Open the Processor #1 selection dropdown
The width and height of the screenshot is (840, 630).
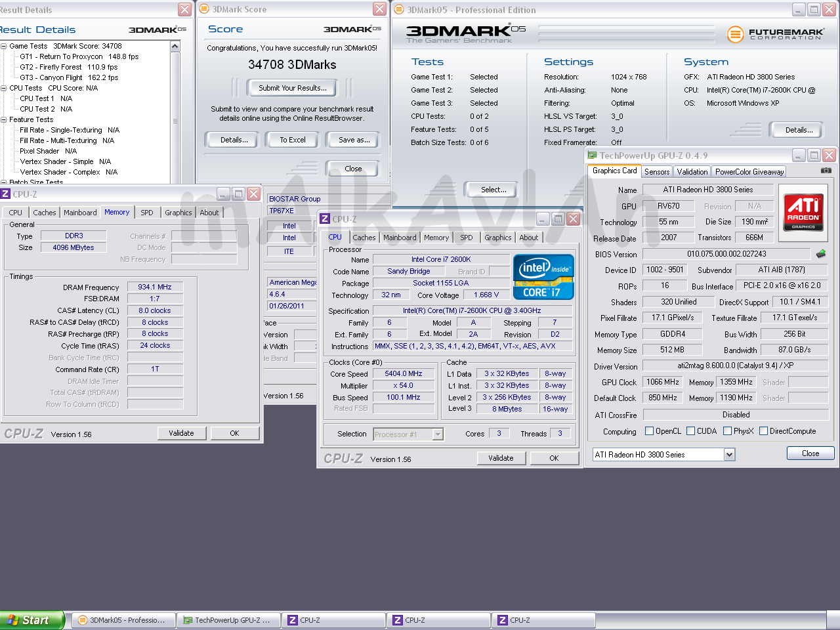click(x=438, y=434)
